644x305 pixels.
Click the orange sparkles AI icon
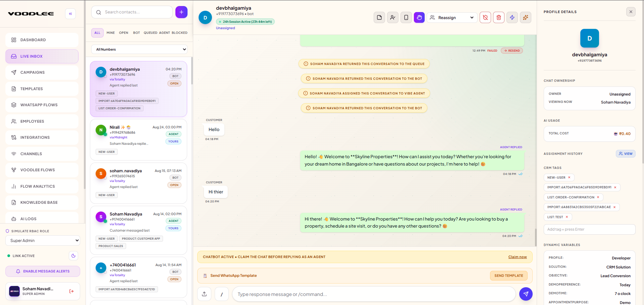[x=526, y=17]
